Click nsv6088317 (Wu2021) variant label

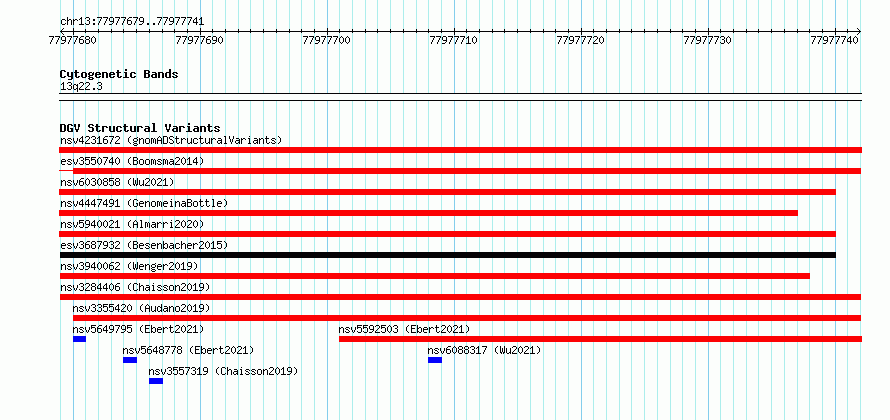[x=484, y=350]
